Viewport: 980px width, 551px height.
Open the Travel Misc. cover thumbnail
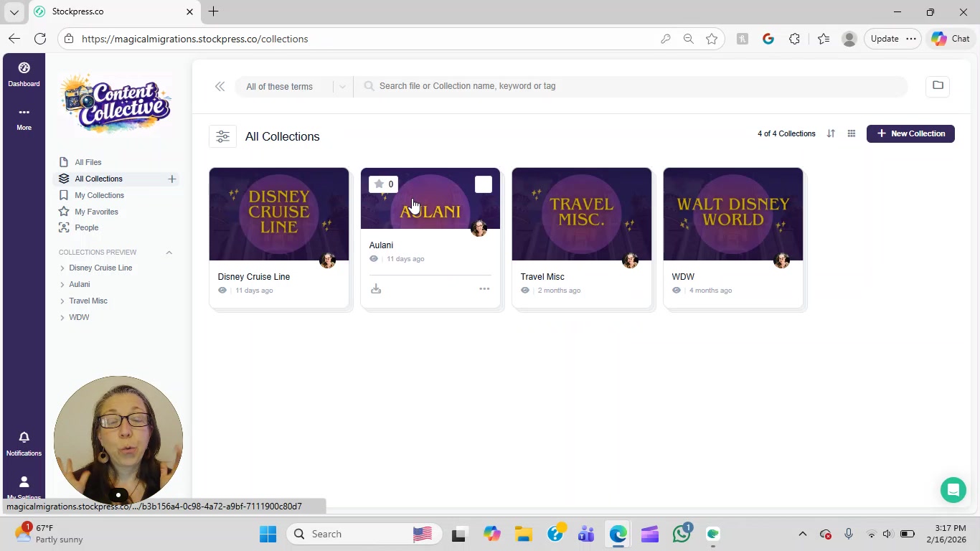pos(582,214)
